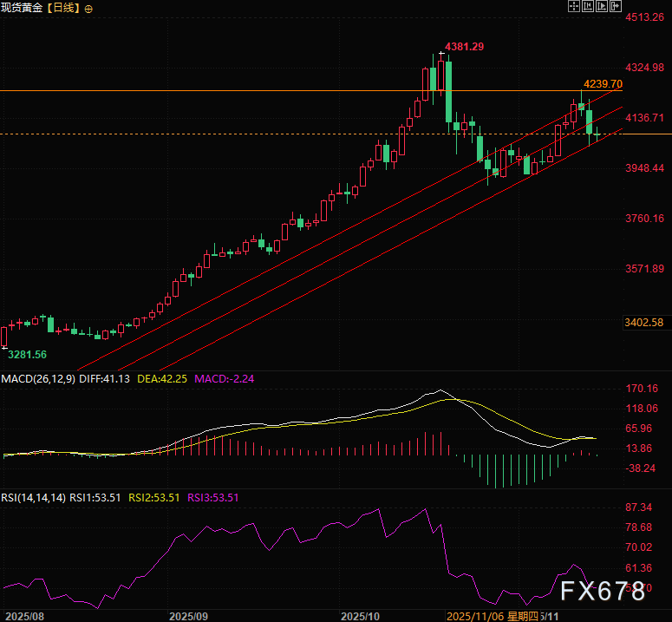Click the exit-arrow icon at top right

[x=616, y=6]
